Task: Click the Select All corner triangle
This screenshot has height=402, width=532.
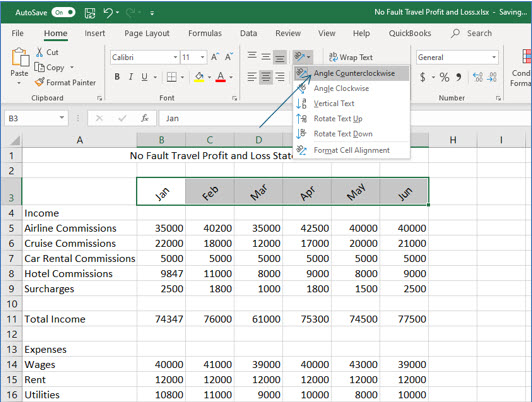Action: (15, 140)
